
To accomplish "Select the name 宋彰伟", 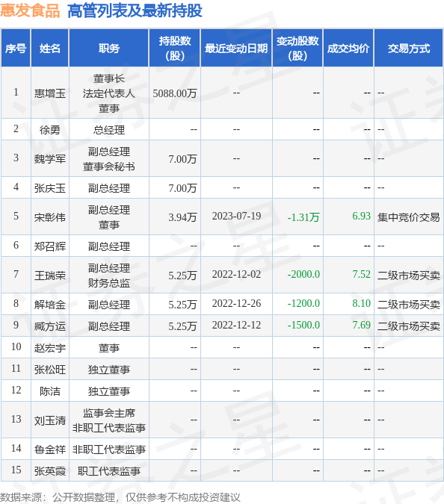I will [x=50, y=217].
